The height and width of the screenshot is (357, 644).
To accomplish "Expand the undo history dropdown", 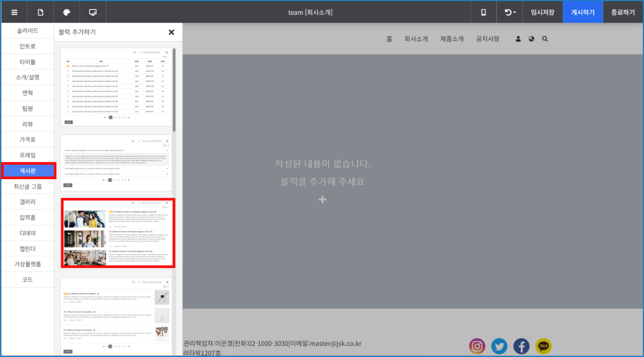I will point(510,12).
